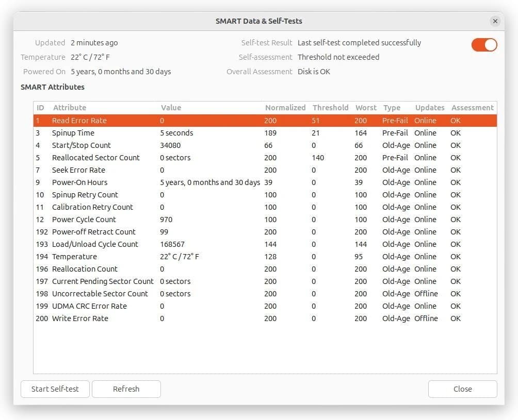The height and width of the screenshot is (420, 518).
Task: Toggle the SMART enabled switch off
Action: click(x=484, y=45)
